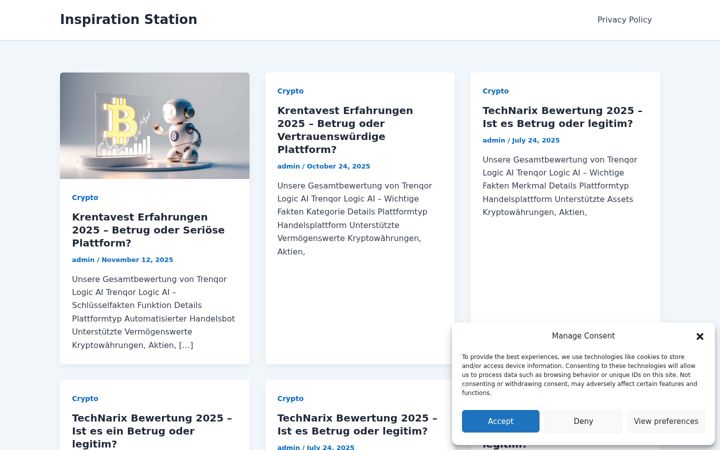Open the Privacy Policy menu link
720x450 pixels.
[x=624, y=20]
